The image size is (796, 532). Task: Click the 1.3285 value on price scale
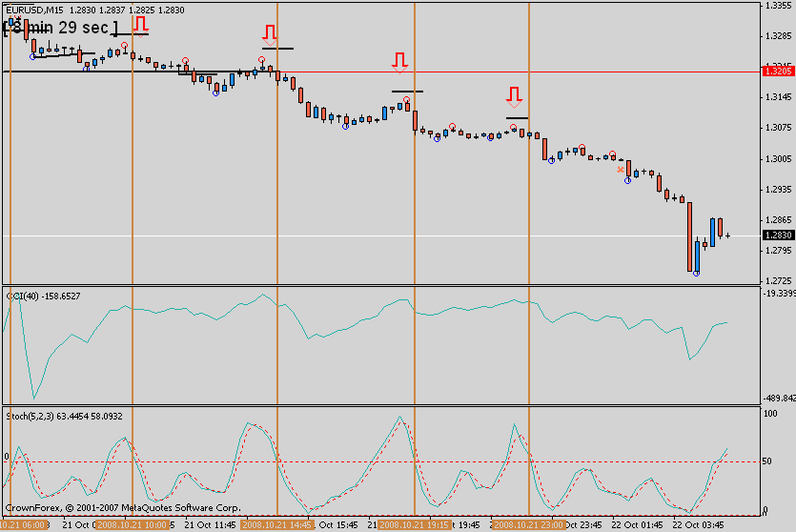tap(778, 36)
